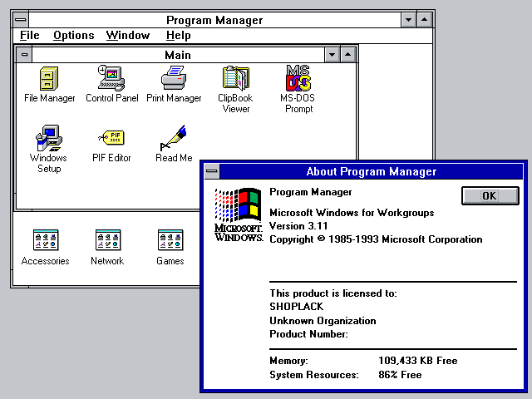Open ClipBook Viewer icon

[x=235, y=90]
